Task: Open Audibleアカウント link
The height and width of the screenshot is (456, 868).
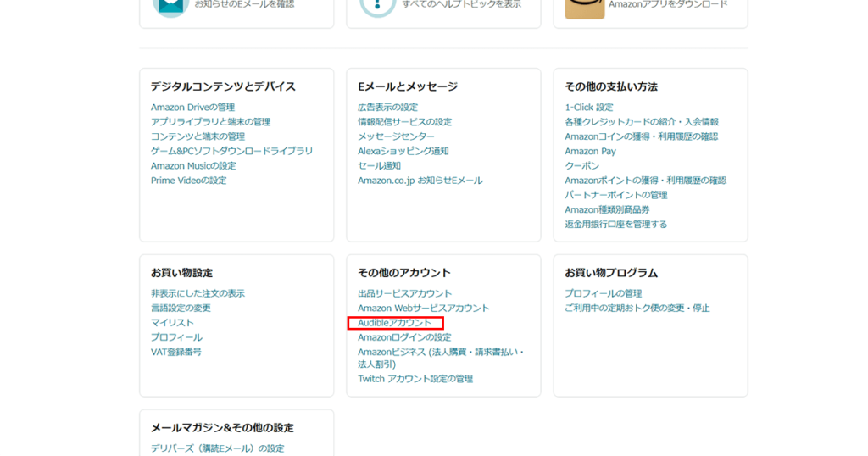Action: point(395,323)
